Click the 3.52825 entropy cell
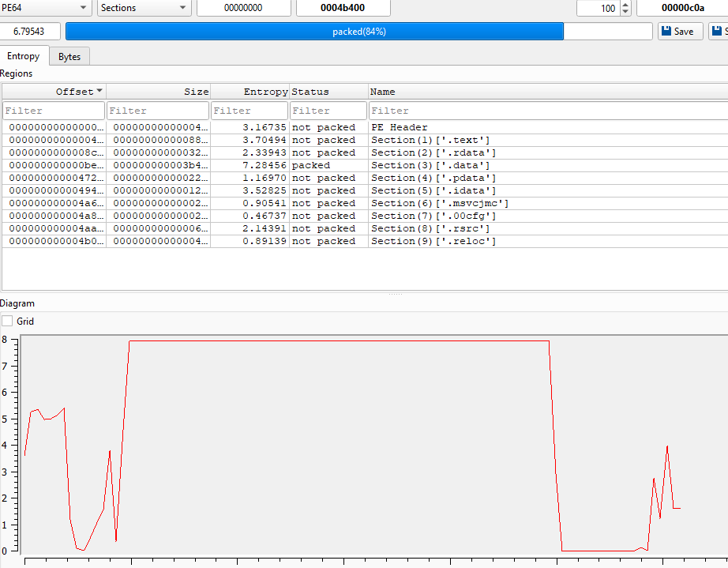Image resolution: width=728 pixels, height=568 pixels. tap(250, 190)
